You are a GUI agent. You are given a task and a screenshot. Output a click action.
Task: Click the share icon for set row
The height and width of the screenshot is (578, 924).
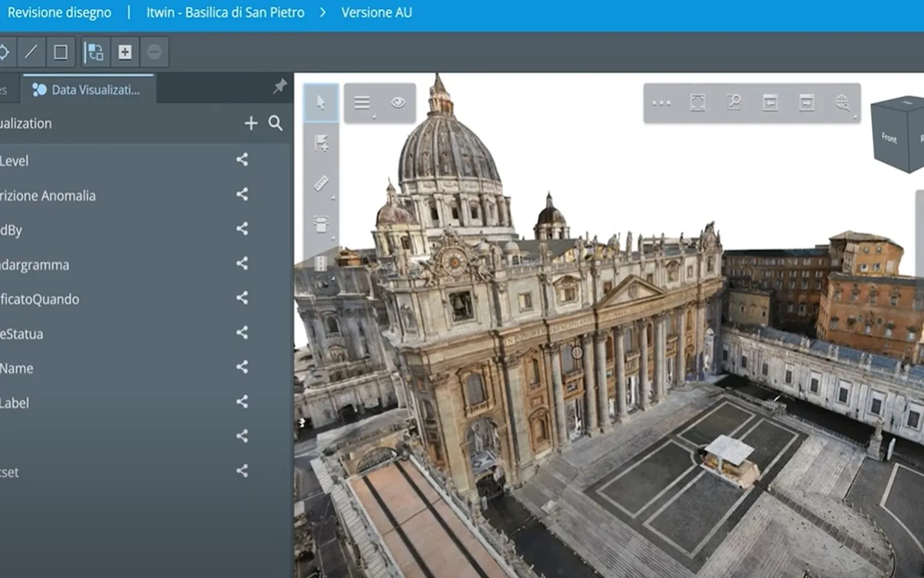(242, 471)
